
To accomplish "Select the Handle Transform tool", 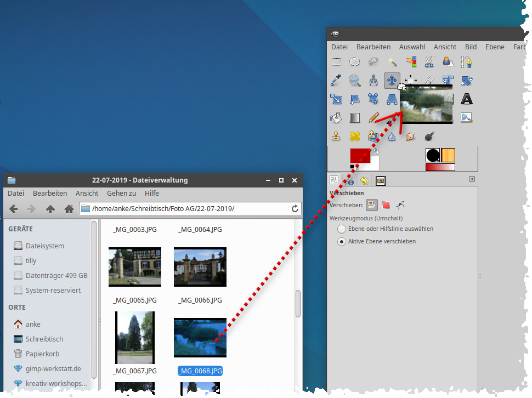I will (x=373, y=99).
